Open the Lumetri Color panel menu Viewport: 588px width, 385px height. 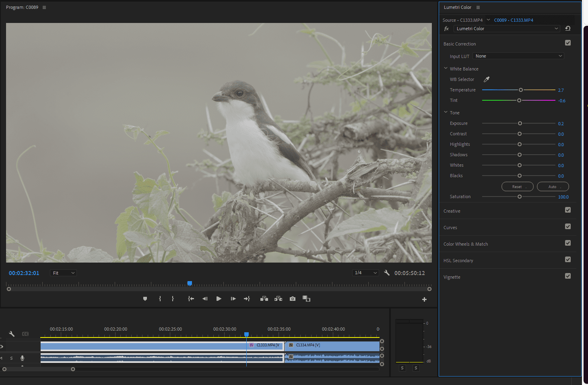[x=478, y=7]
